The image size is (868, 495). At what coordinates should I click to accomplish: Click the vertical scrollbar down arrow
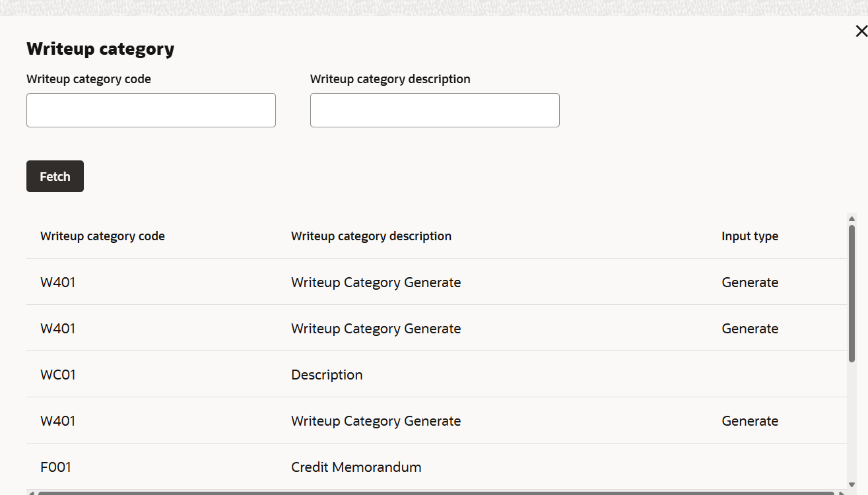tap(851, 486)
